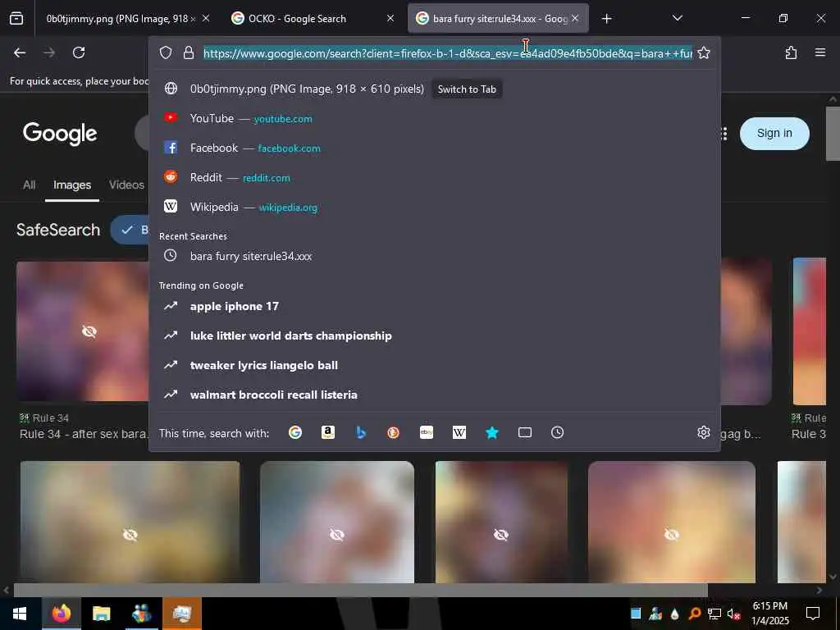
Task: Close the OCKO - Google Search tab
Action: [390, 18]
